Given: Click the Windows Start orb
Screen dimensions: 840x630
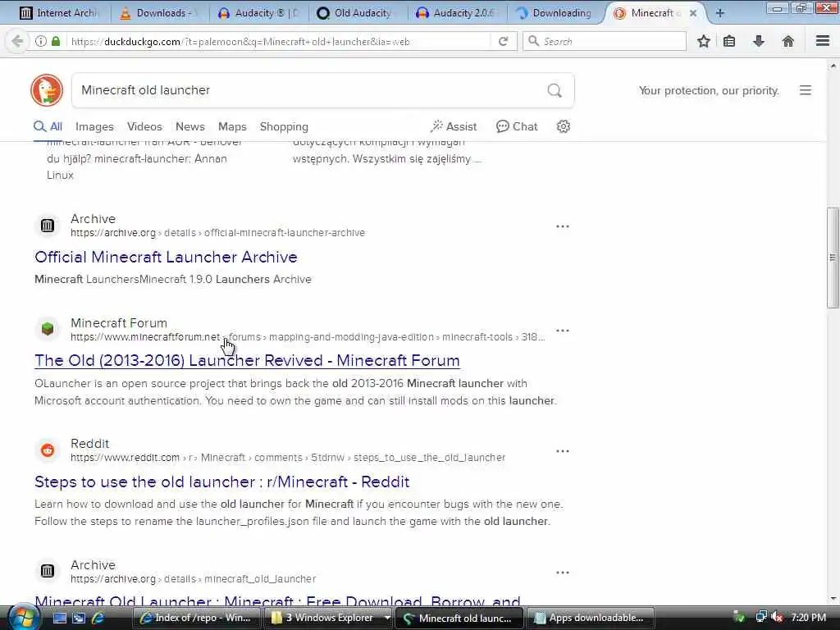Looking at the screenshot, I should coord(23,618).
